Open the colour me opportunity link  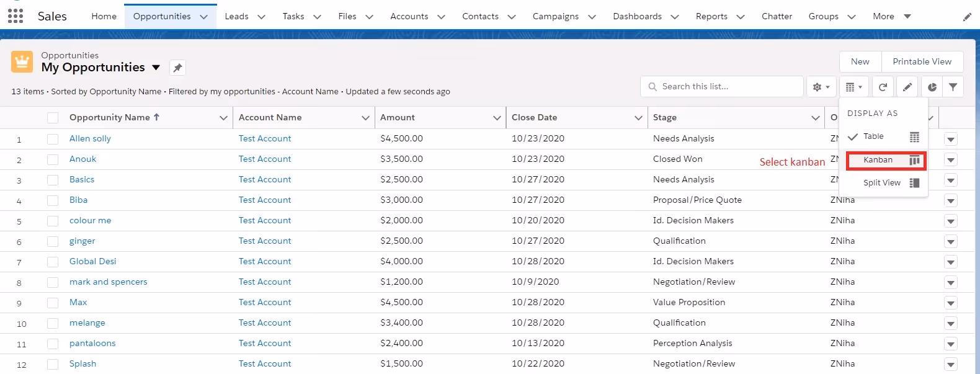point(91,220)
